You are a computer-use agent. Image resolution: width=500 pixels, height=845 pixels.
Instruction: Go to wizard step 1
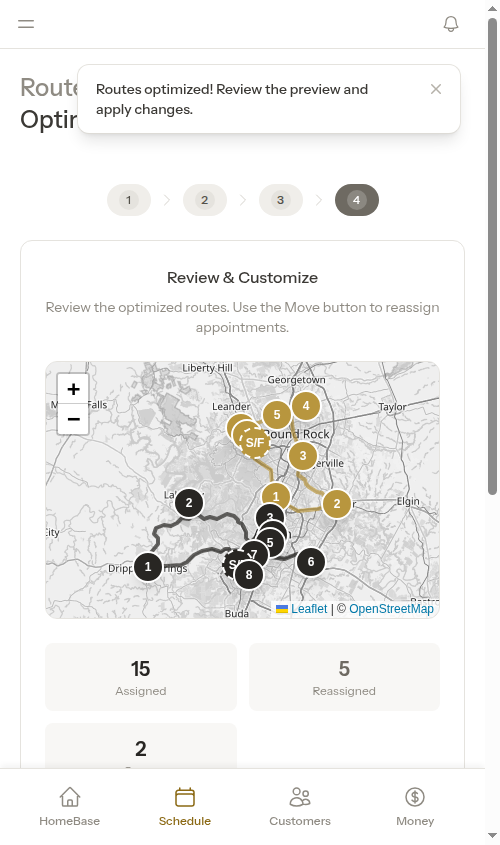coord(129,200)
